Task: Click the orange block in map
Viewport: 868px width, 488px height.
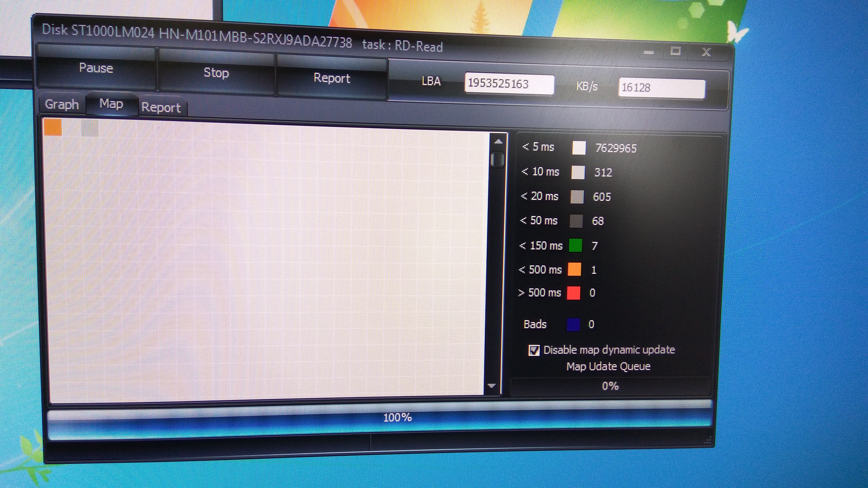Action: pos(53,127)
